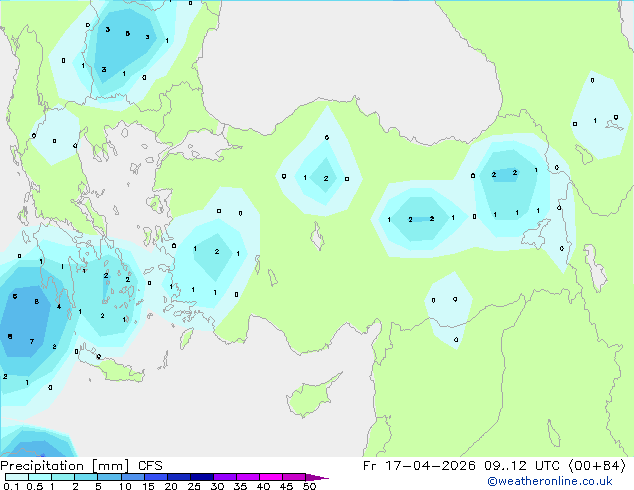Image resolution: width=634 pixels, height=490 pixels.
Task: Click the '40' legend label
Action: [x=264, y=486]
